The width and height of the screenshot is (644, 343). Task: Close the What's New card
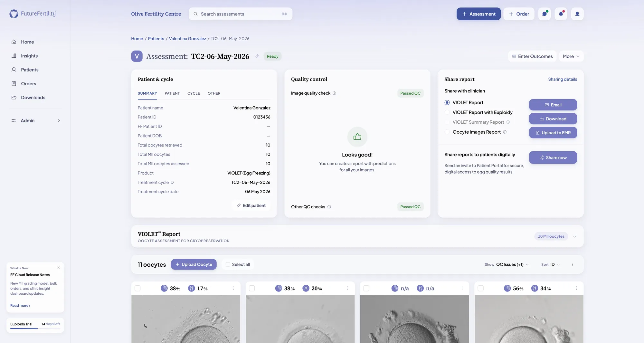point(59,268)
